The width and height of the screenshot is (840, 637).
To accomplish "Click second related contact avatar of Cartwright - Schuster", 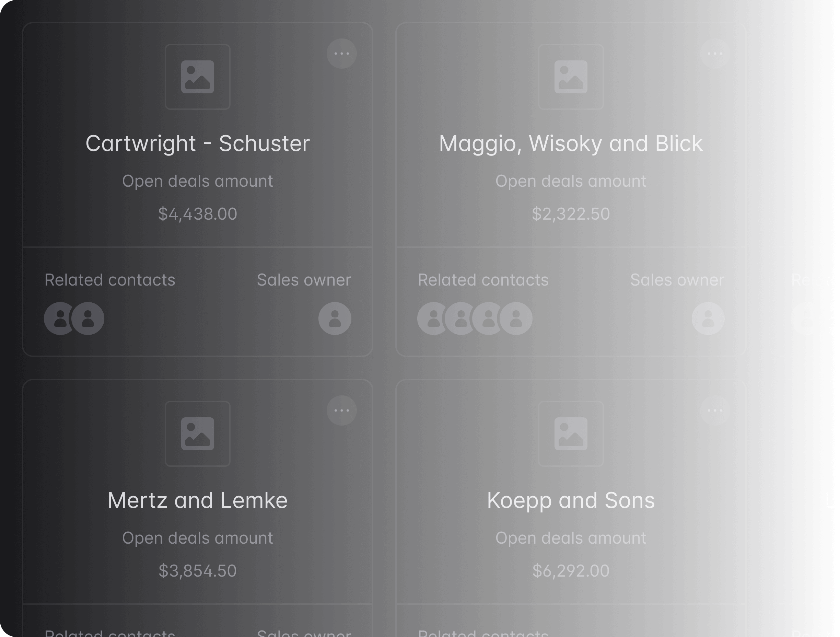I will click(88, 318).
